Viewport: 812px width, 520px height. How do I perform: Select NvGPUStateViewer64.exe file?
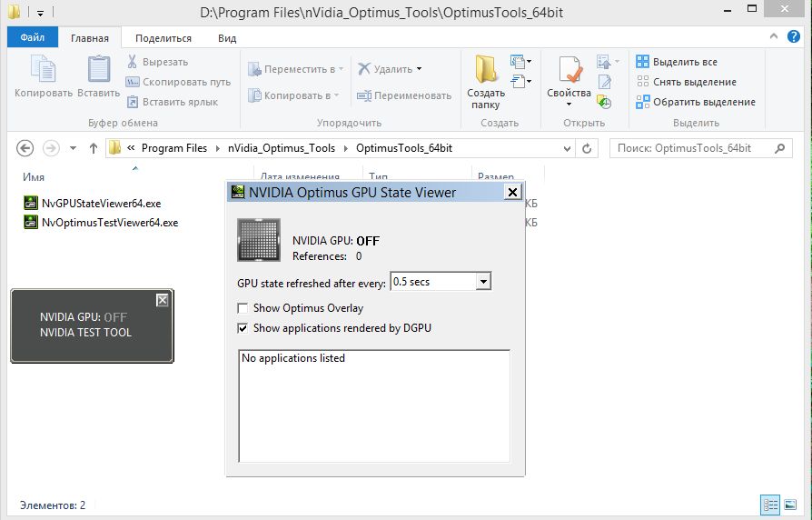(x=101, y=204)
